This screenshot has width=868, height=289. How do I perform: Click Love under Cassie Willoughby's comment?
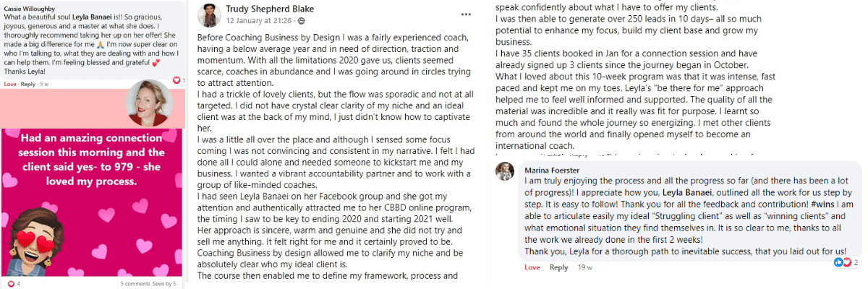coord(10,84)
